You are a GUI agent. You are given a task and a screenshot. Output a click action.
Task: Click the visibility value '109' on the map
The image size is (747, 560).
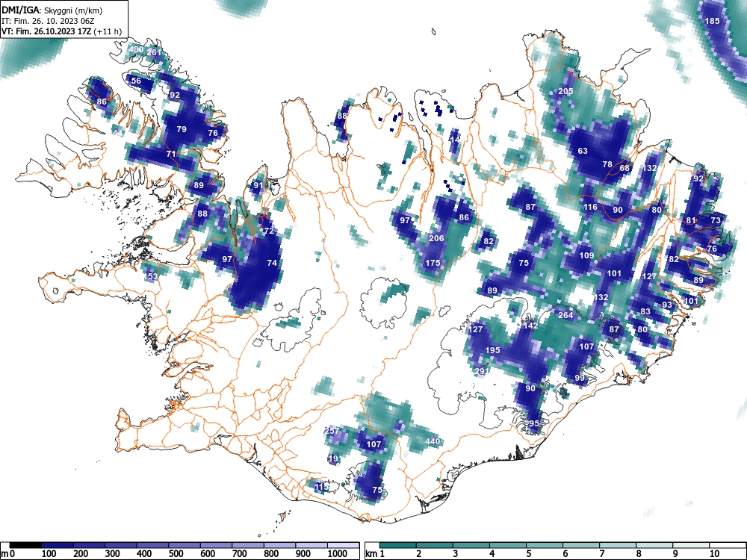[586, 255]
